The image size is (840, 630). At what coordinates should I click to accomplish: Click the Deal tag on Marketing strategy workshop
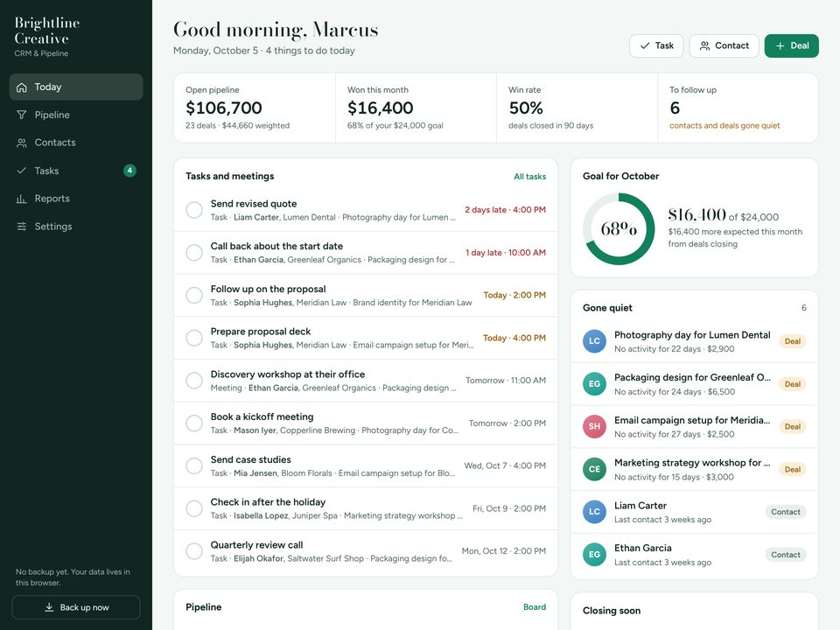[x=793, y=469]
